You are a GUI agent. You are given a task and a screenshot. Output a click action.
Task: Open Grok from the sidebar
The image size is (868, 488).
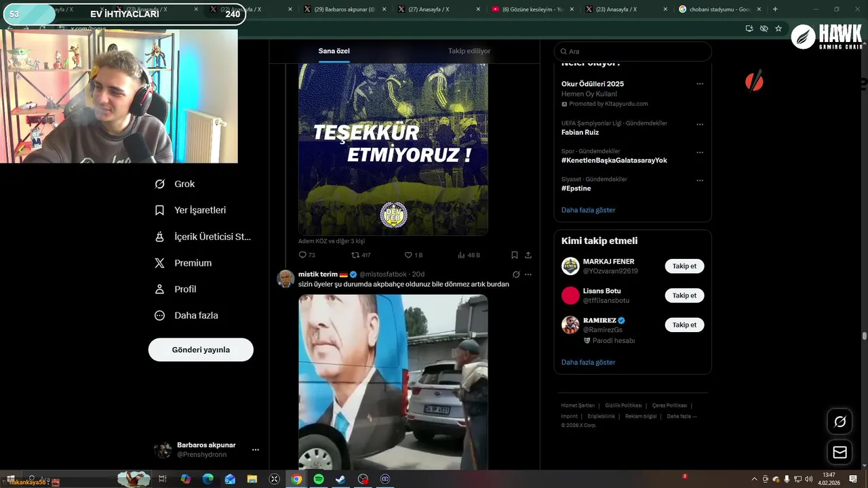click(x=174, y=184)
